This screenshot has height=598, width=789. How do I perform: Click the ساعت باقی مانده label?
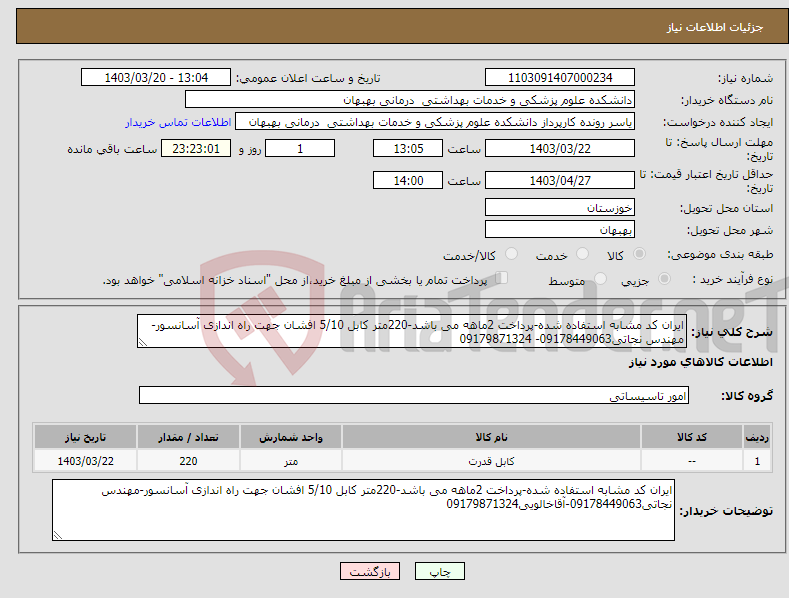click(x=112, y=149)
